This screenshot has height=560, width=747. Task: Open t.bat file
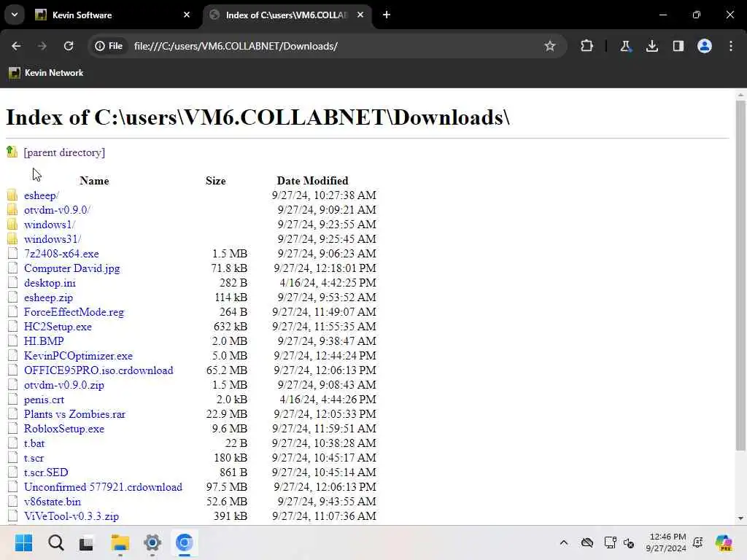(x=34, y=443)
